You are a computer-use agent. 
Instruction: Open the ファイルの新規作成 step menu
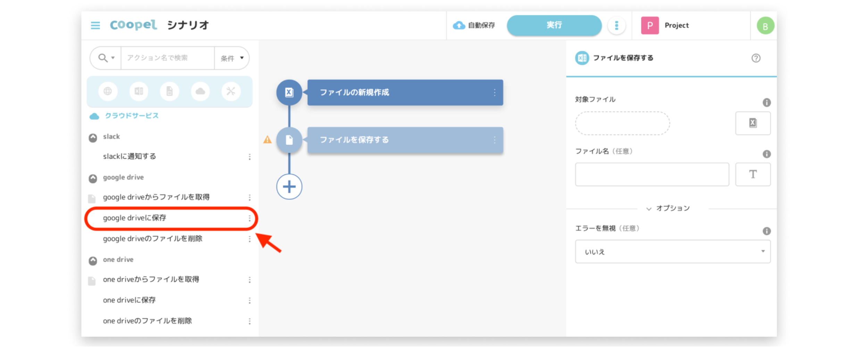(494, 92)
